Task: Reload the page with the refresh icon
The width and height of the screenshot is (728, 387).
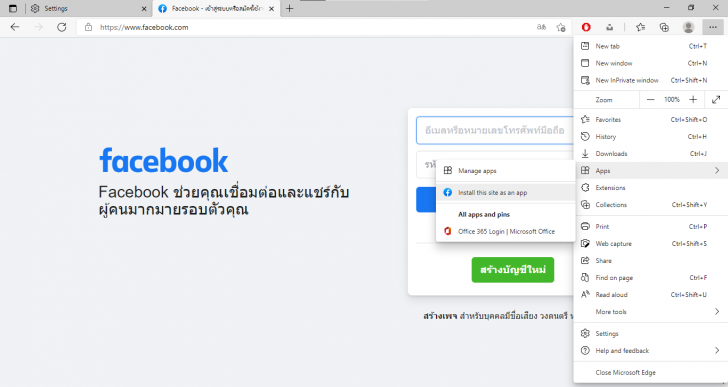Action: 61,27
